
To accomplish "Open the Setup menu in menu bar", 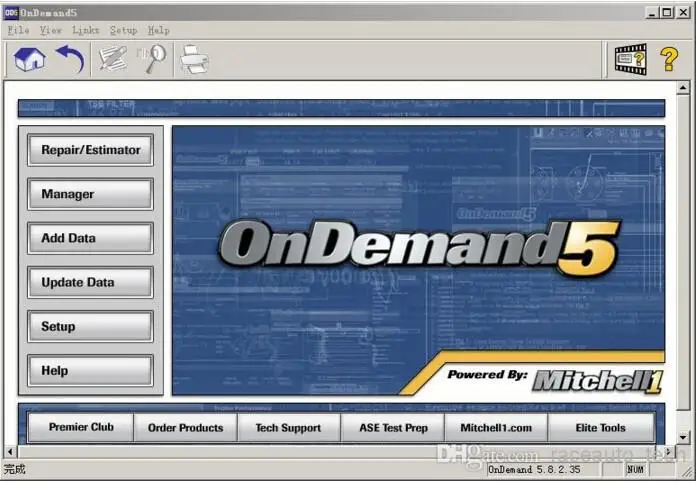I will pos(123,30).
